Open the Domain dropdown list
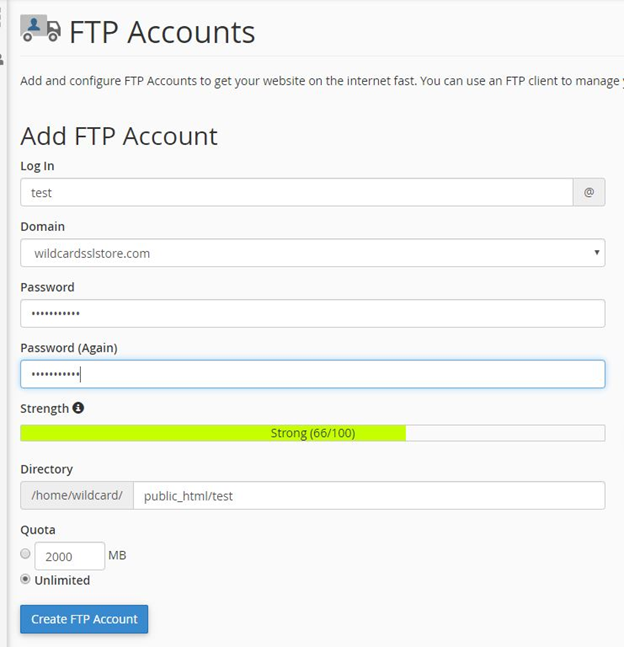This screenshot has height=647, width=624. [313, 253]
